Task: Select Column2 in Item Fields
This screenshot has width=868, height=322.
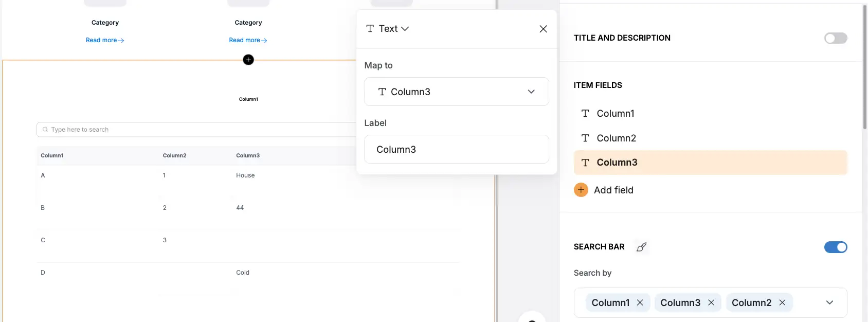Action: coord(710,138)
